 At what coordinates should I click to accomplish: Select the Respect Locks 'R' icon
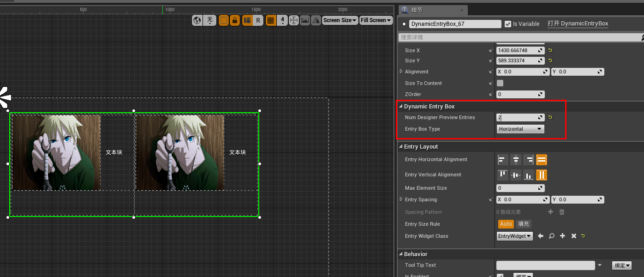(258, 20)
